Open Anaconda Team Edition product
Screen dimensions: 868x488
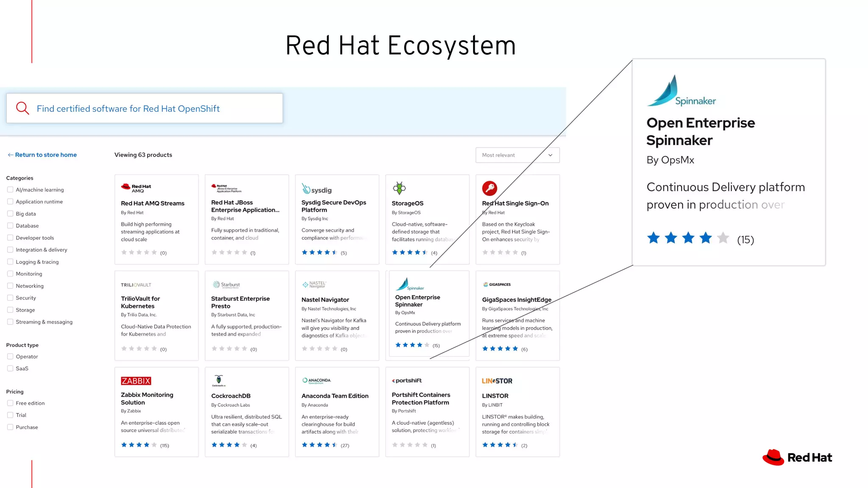[x=335, y=396]
